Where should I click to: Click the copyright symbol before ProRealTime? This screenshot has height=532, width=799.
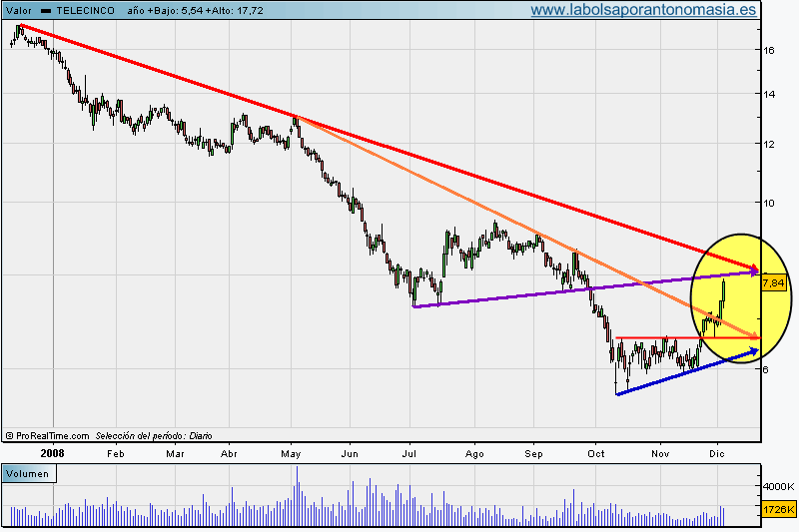coord(9,436)
